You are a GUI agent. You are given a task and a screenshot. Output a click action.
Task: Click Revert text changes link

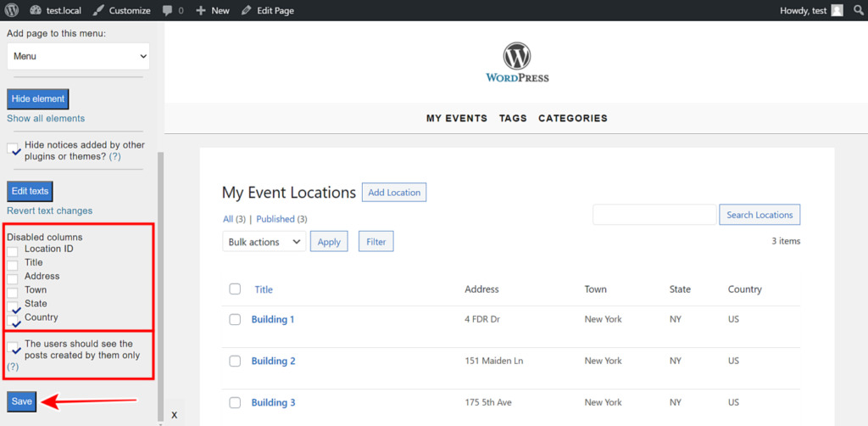(50, 210)
